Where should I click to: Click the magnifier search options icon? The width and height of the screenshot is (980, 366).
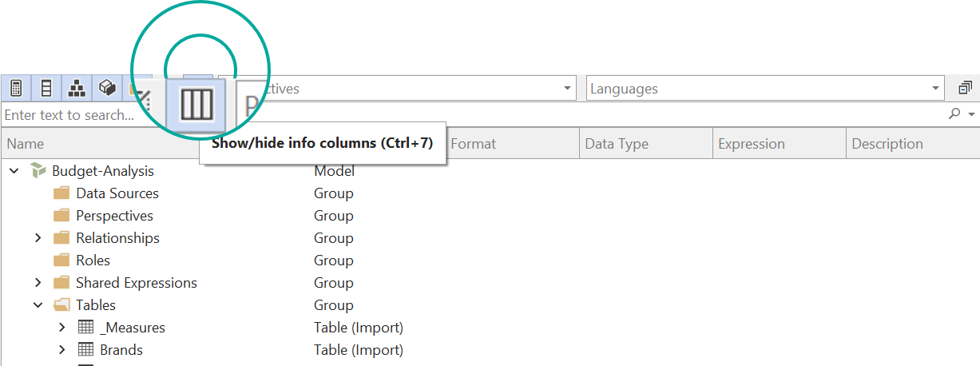(959, 115)
